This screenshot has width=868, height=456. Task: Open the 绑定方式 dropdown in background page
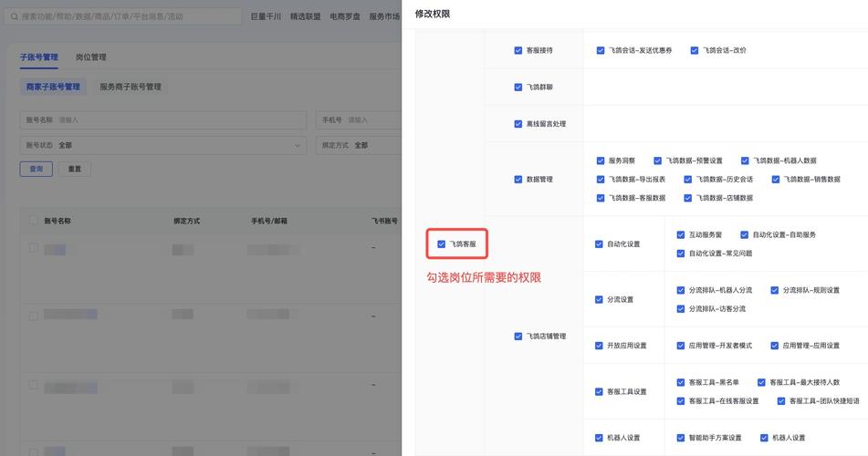tap(359, 146)
